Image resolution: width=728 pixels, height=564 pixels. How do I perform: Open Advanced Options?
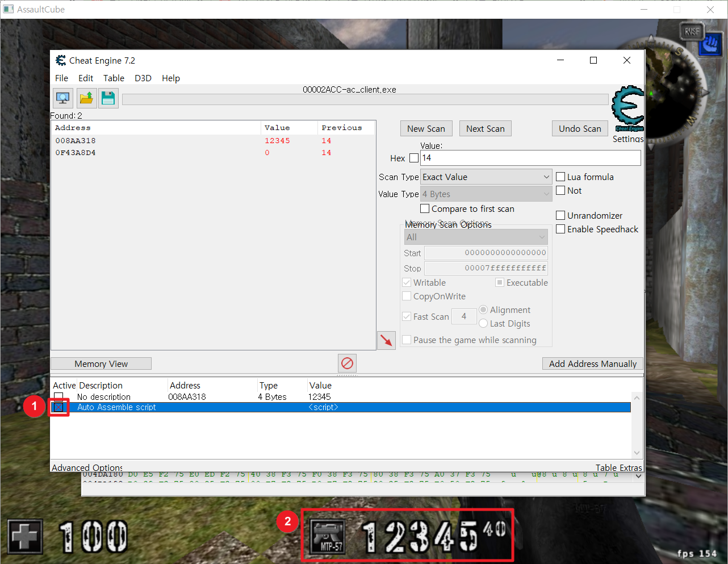point(87,467)
